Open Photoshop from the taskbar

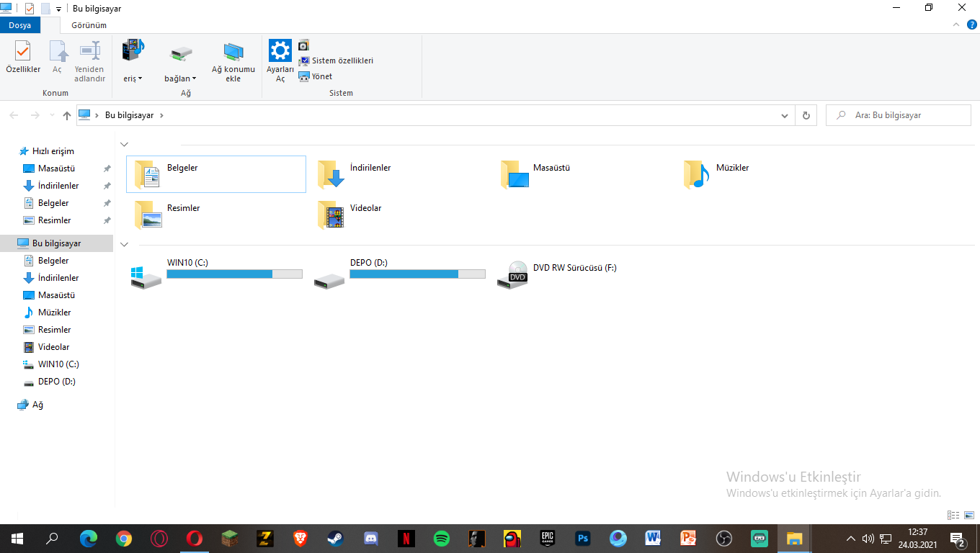pyautogui.click(x=583, y=539)
